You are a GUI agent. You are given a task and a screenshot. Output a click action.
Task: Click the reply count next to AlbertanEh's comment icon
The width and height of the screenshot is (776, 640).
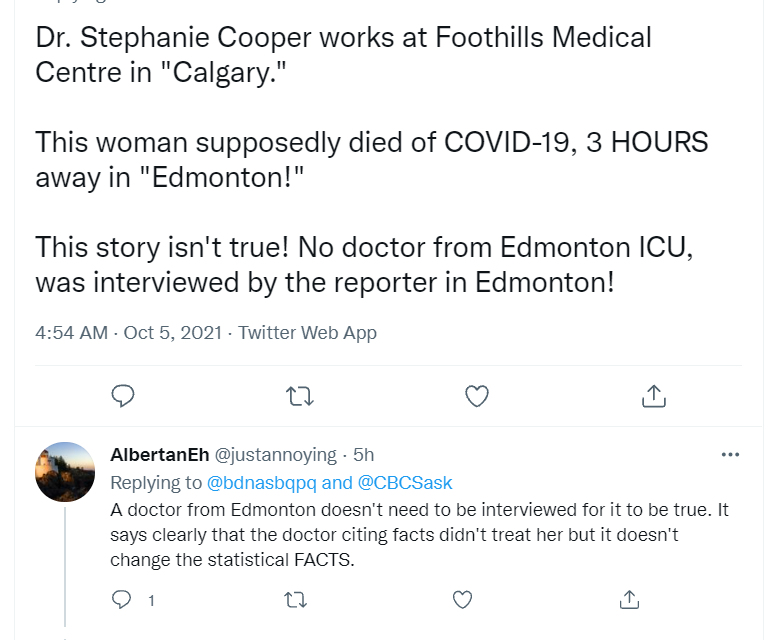coord(151,600)
